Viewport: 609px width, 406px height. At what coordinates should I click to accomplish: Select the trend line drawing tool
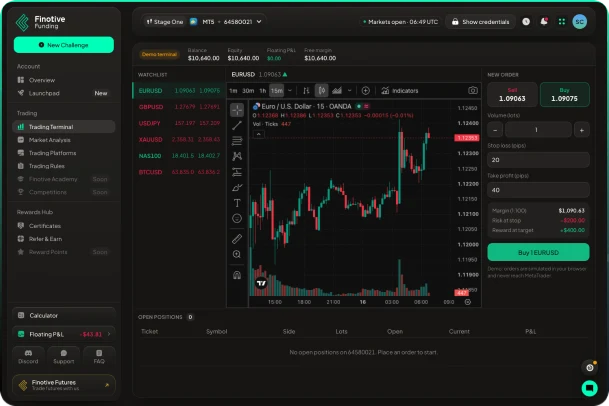pos(237,125)
